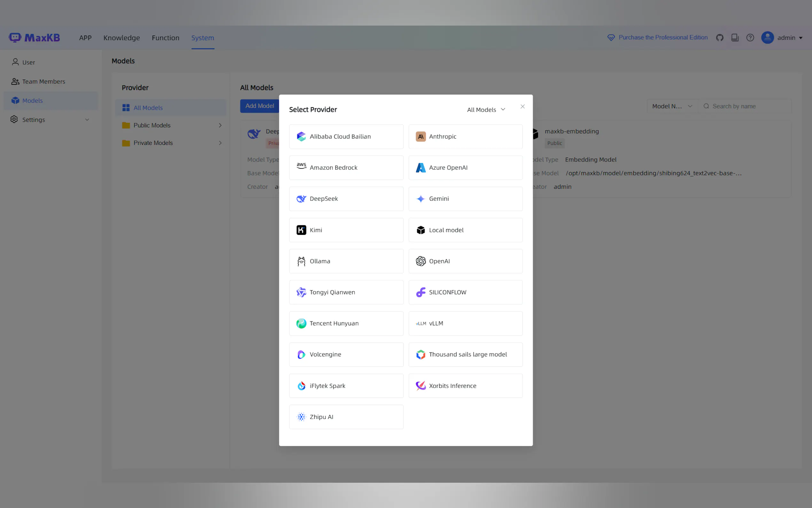Click the documentation book icon
This screenshot has height=508, width=812.
pos(735,38)
